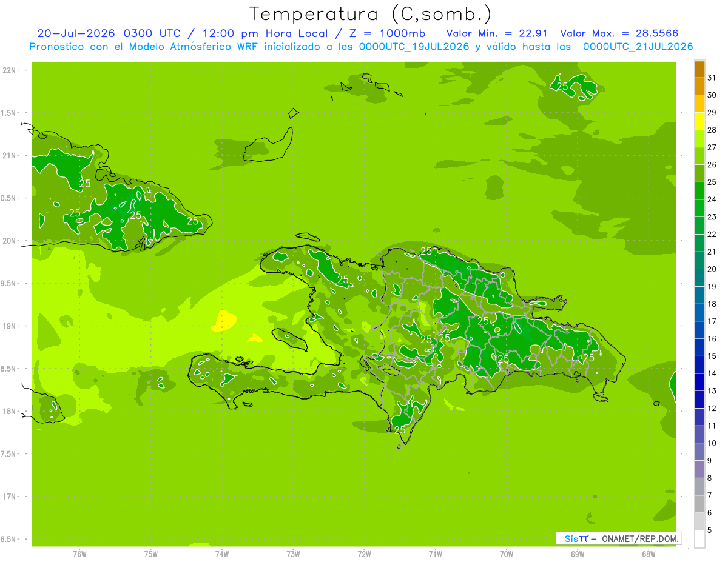Pick the teal colorbar swatch between 19 and 20
Viewport: 728px width, 562px height.
(699, 278)
